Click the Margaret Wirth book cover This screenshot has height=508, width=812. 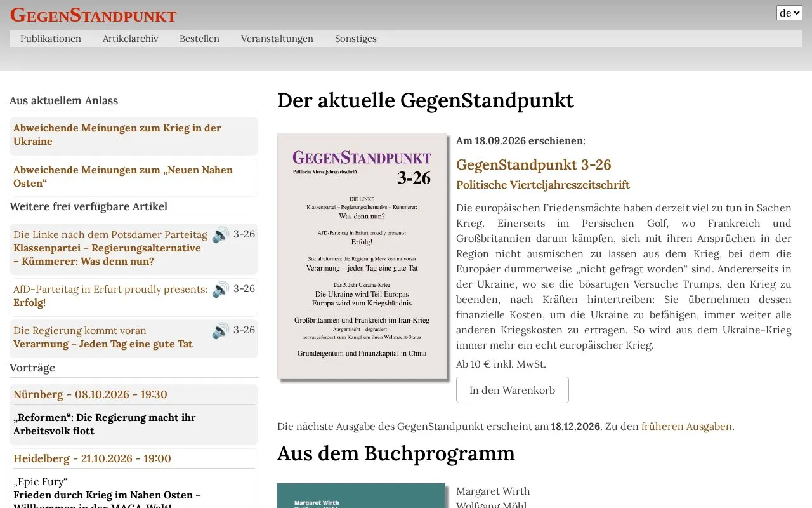[x=362, y=496]
